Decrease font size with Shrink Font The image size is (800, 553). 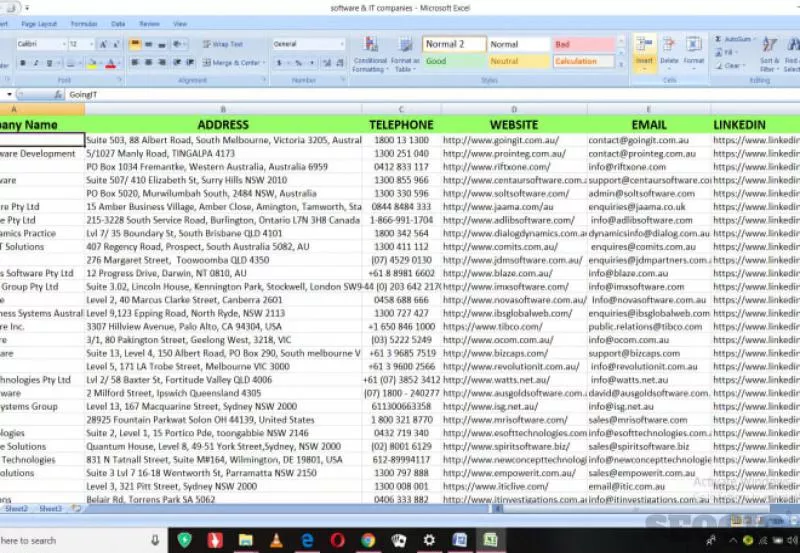(x=116, y=44)
